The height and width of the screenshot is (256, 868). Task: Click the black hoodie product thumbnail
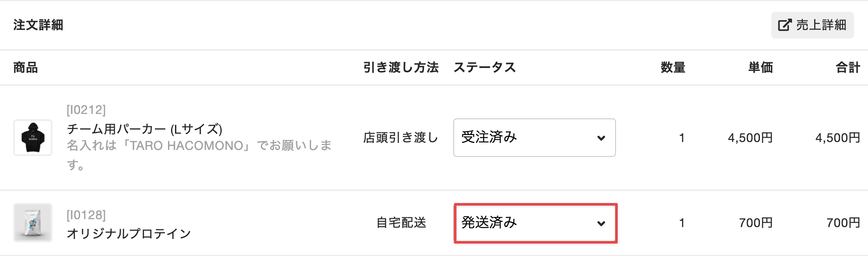click(x=33, y=138)
